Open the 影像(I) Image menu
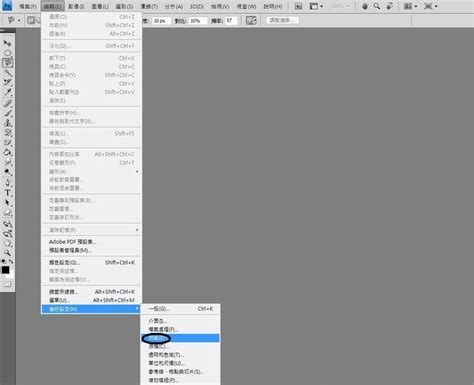Viewport: 474px width, 385px height. pos(76,6)
